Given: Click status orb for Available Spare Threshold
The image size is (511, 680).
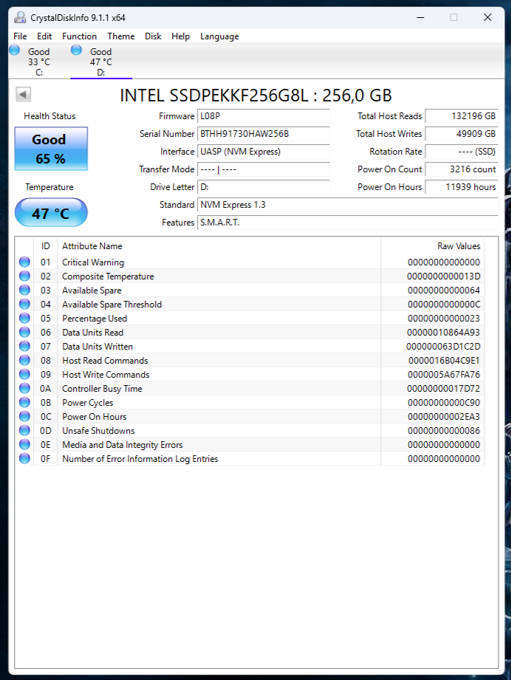Looking at the screenshot, I should click(25, 304).
